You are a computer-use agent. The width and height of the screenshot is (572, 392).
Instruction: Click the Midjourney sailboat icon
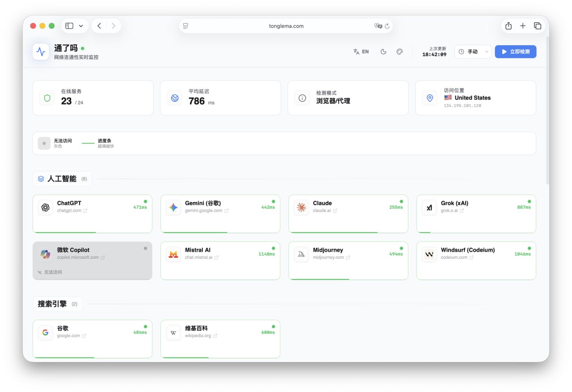(x=301, y=254)
